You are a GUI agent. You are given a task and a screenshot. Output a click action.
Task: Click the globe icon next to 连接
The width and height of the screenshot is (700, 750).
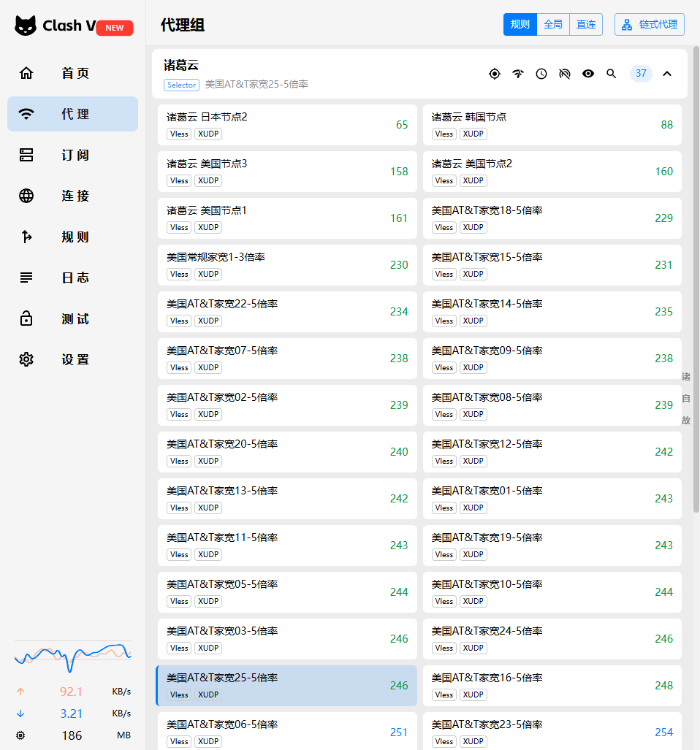(x=26, y=196)
